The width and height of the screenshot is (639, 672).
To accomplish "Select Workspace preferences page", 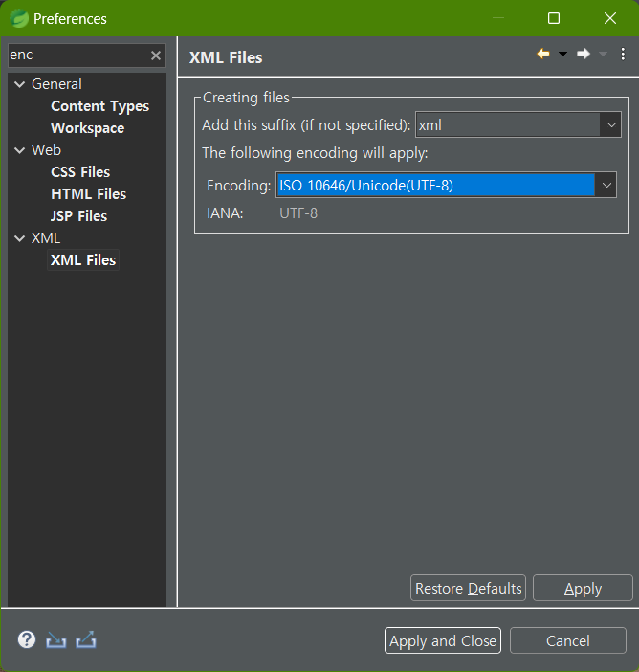I will (x=87, y=128).
